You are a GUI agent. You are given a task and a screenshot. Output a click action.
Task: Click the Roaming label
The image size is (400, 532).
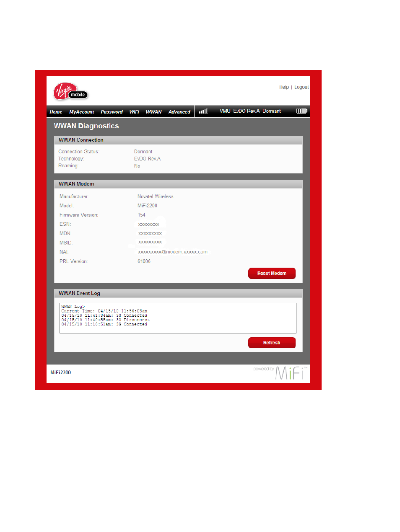(68, 166)
